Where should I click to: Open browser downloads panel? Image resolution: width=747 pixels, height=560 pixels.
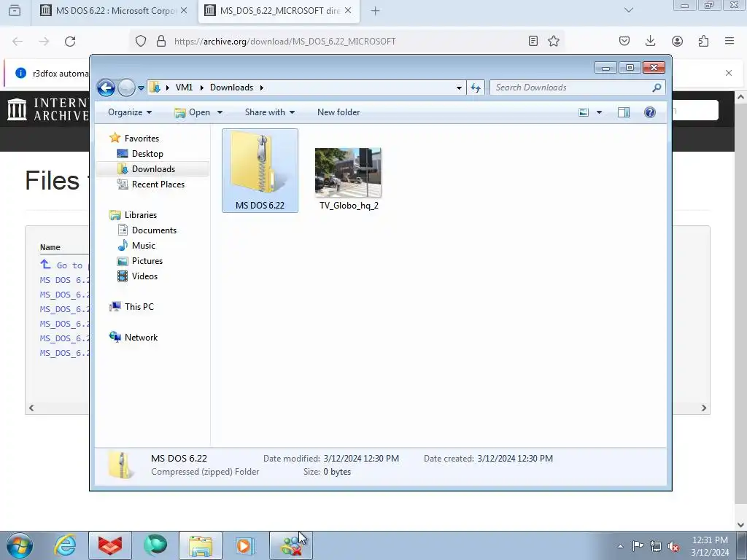tap(650, 42)
